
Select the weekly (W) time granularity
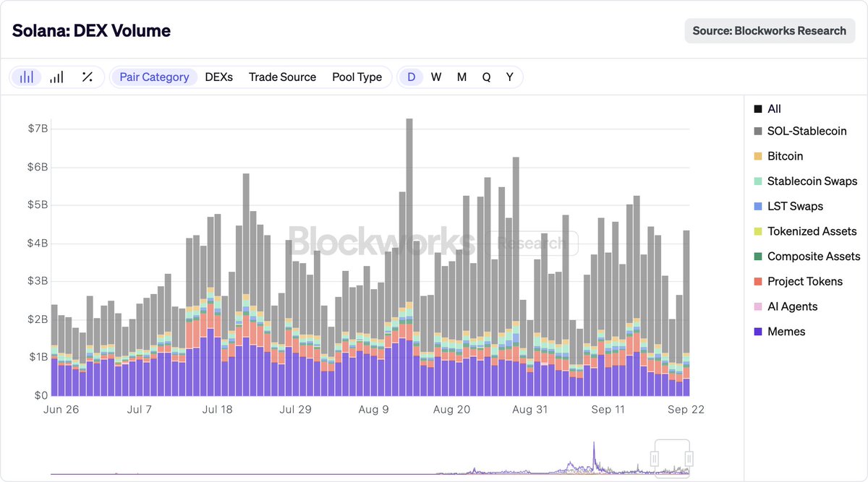(436, 77)
